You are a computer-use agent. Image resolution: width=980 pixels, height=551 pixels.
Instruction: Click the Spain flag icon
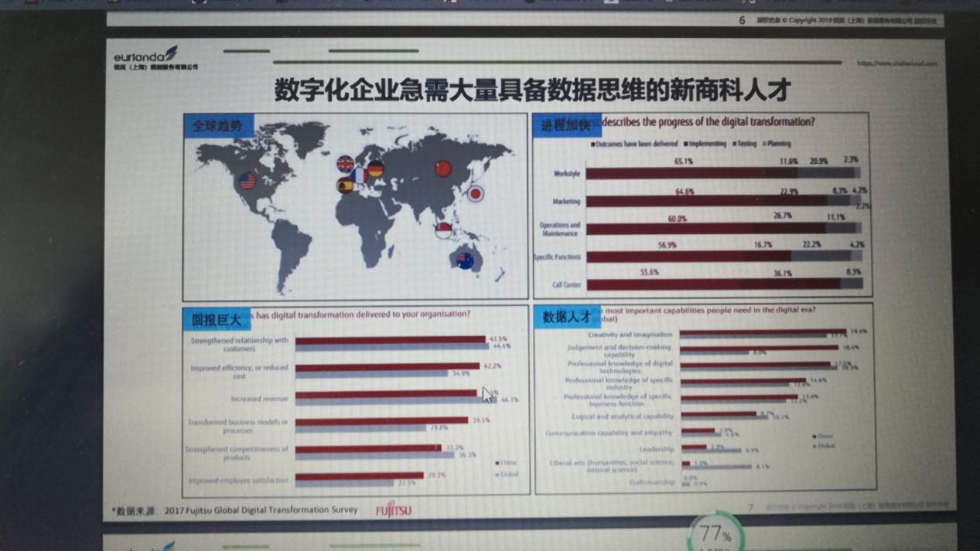point(345,185)
